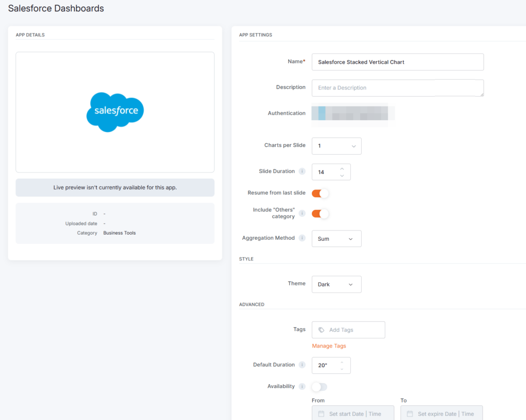Open the Theme dropdown
The height and width of the screenshot is (420, 526).
(x=336, y=284)
